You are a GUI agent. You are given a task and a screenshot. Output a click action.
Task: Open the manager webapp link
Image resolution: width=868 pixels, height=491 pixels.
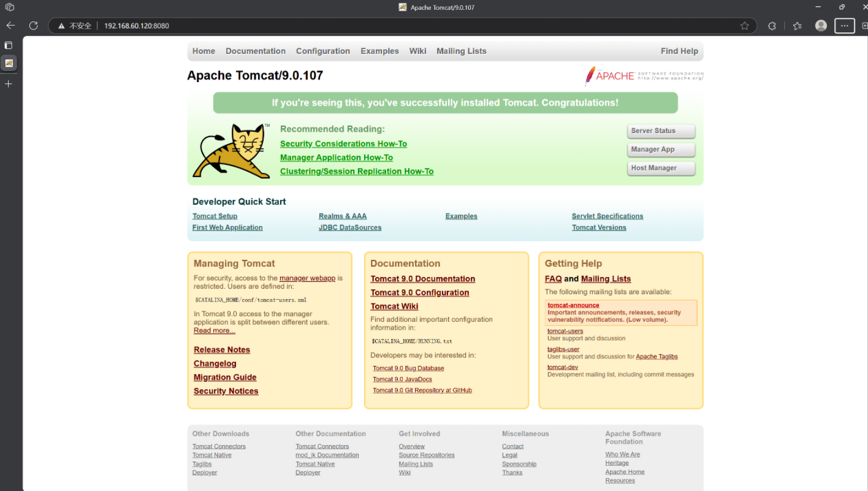307,278
